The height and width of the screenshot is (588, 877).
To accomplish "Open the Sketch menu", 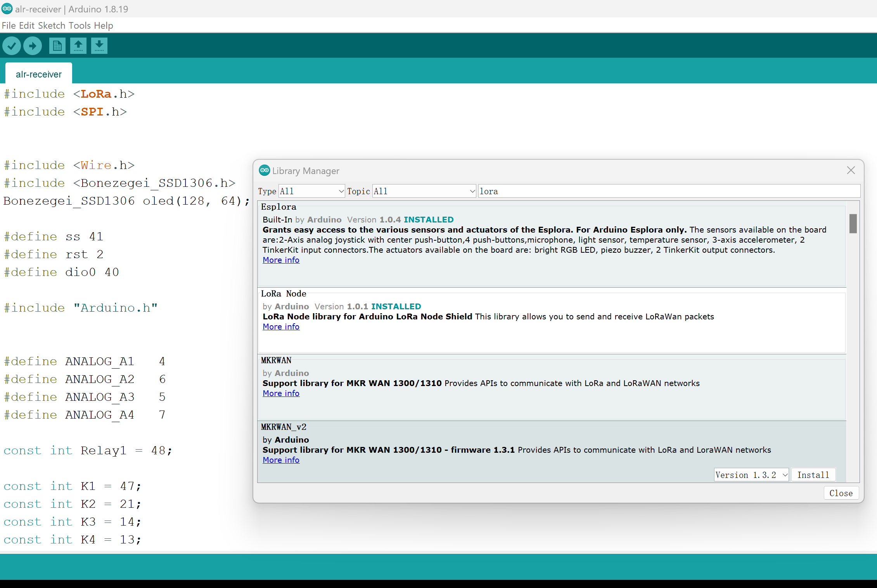I will [x=52, y=26].
